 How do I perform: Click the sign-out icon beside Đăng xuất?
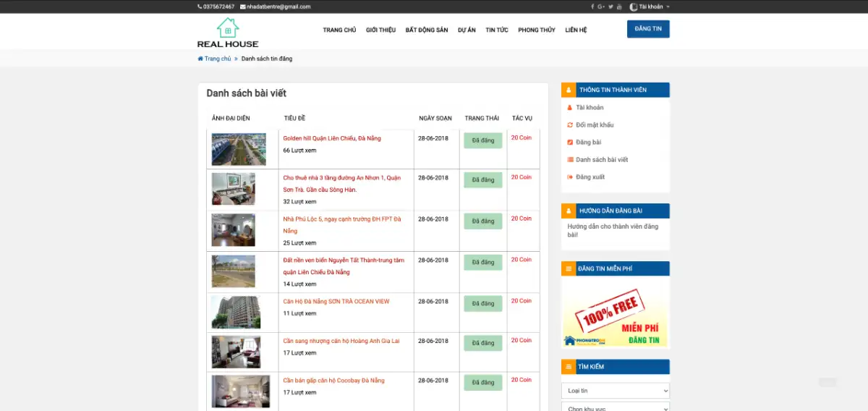(x=570, y=177)
